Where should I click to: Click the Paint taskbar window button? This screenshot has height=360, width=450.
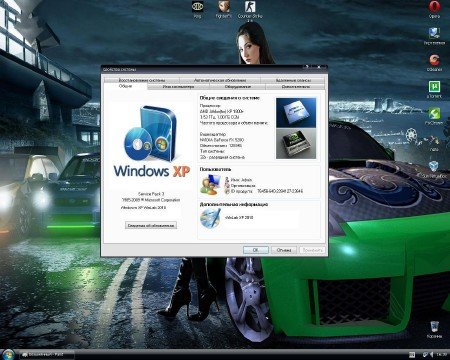[46, 355]
